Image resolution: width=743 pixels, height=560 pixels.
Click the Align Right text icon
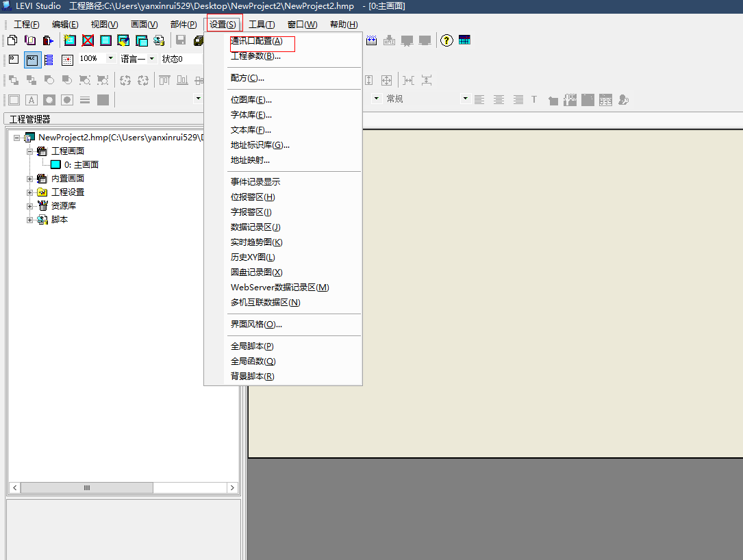click(518, 99)
